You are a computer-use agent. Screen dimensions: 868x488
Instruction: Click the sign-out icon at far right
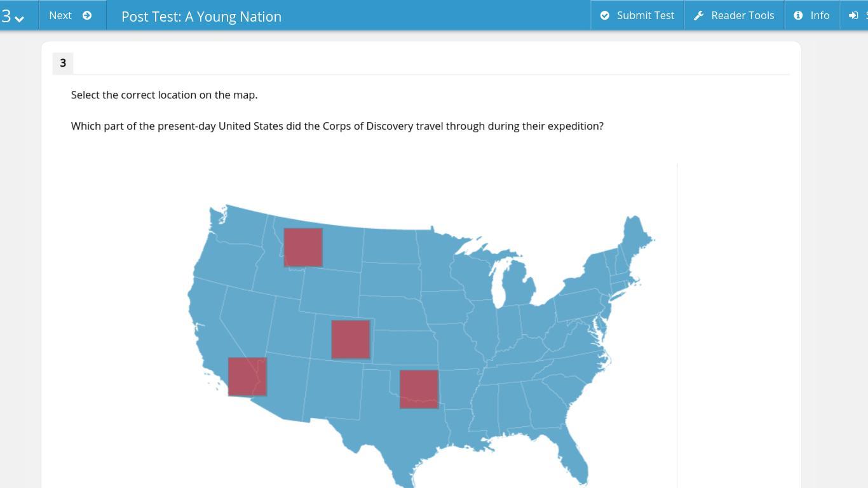[853, 15]
